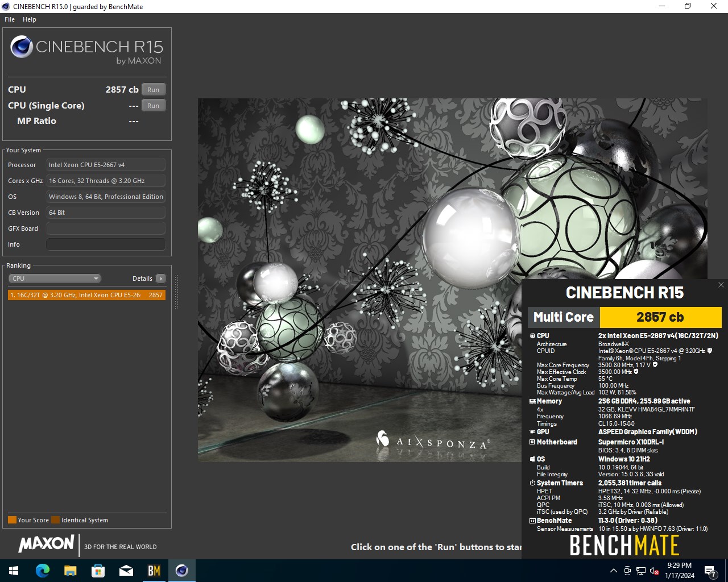This screenshot has height=582, width=728.
Task: Run the CPU multi-core benchmark
Action: click(154, 90)
